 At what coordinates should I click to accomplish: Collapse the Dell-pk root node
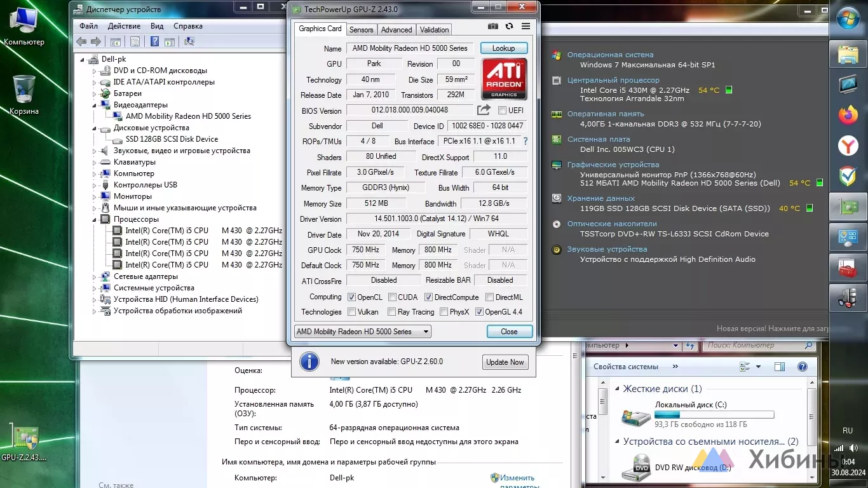(83, 59)
